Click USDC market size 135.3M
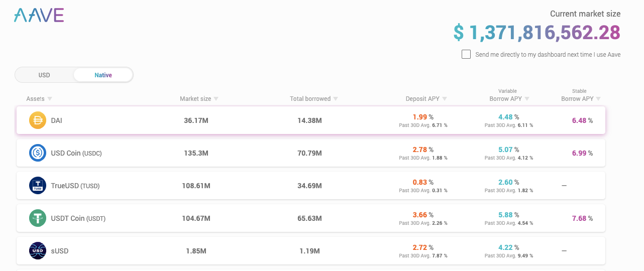 point(196,153)
